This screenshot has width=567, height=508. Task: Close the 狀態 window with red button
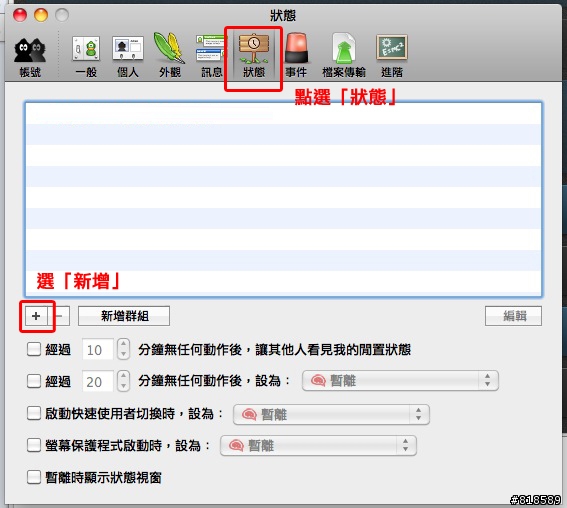coord(20,15)
